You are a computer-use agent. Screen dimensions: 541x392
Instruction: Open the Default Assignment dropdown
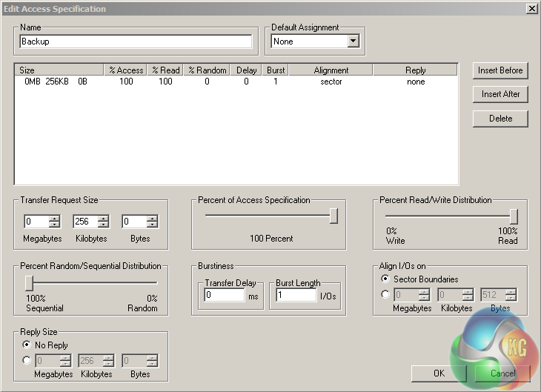(x=354, y=41)
